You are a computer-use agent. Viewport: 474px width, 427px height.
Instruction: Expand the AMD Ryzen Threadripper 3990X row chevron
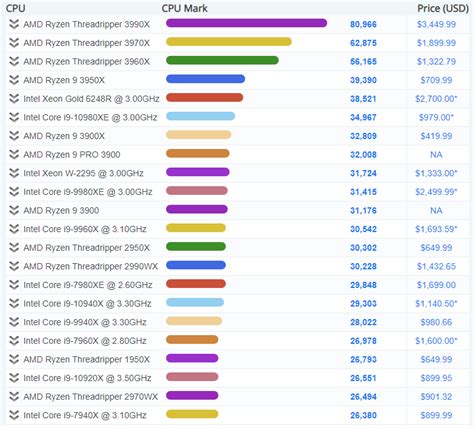pos(14,24)
